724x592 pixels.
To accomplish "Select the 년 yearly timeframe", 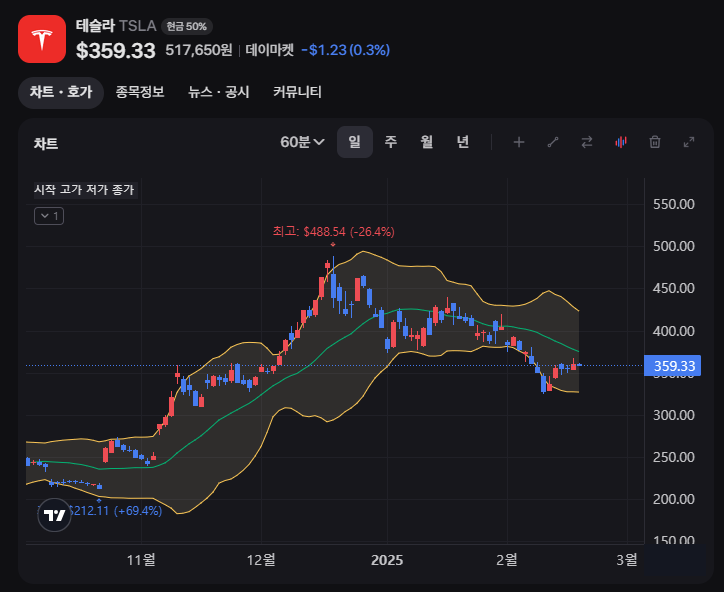I will [x=463, y=142].
